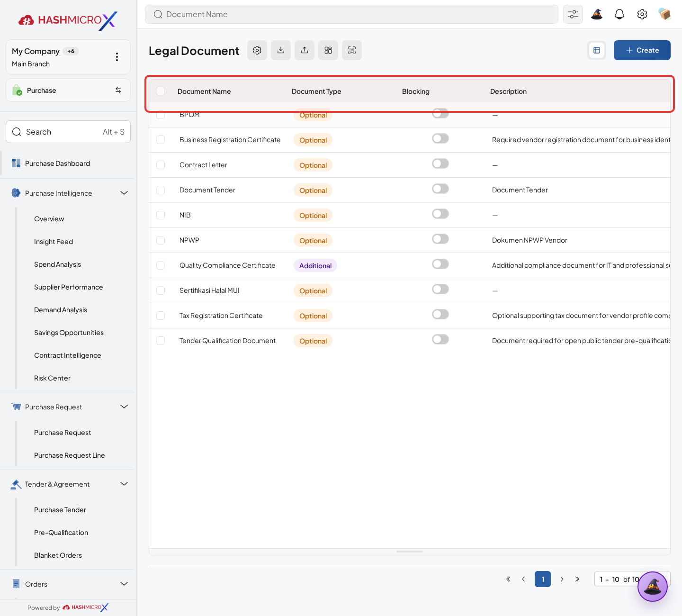Click the table view icon beside Create
The width and height of the screenshot is (682, 616).
coord(597,50)
